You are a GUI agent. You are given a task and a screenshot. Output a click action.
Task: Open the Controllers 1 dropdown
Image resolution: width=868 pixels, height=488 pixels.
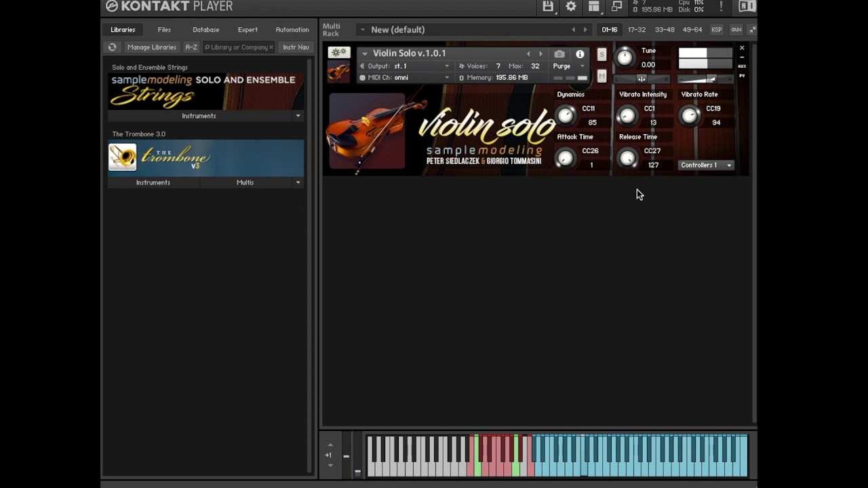coord(706,165)
